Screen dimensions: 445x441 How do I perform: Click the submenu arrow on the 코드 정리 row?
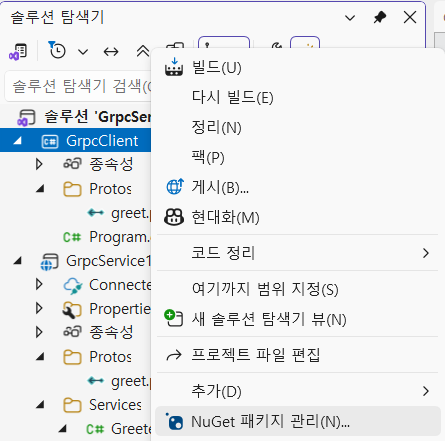pos(426,253)
